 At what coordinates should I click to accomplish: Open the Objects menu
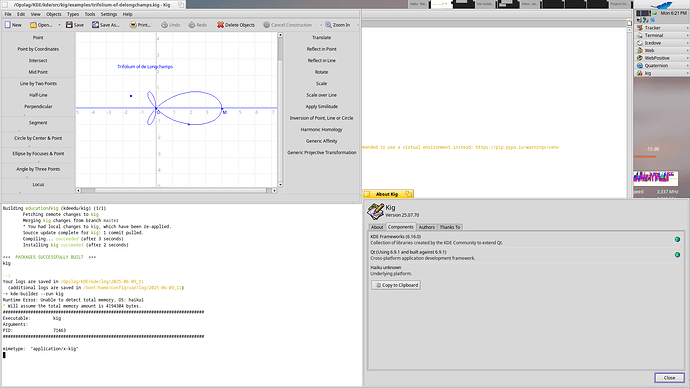pos(54,14)
